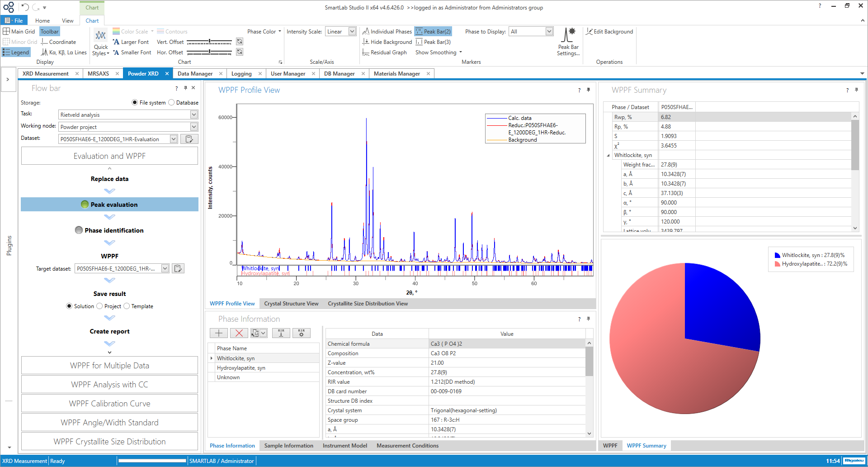
Task: Select the Database storage radio button
Action: click(172, 103)
